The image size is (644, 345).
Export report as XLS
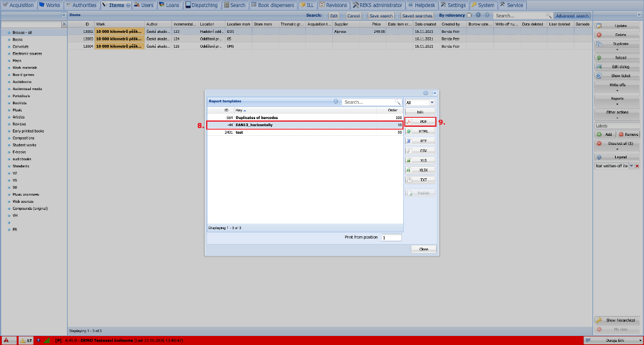[x=420, y=160]
